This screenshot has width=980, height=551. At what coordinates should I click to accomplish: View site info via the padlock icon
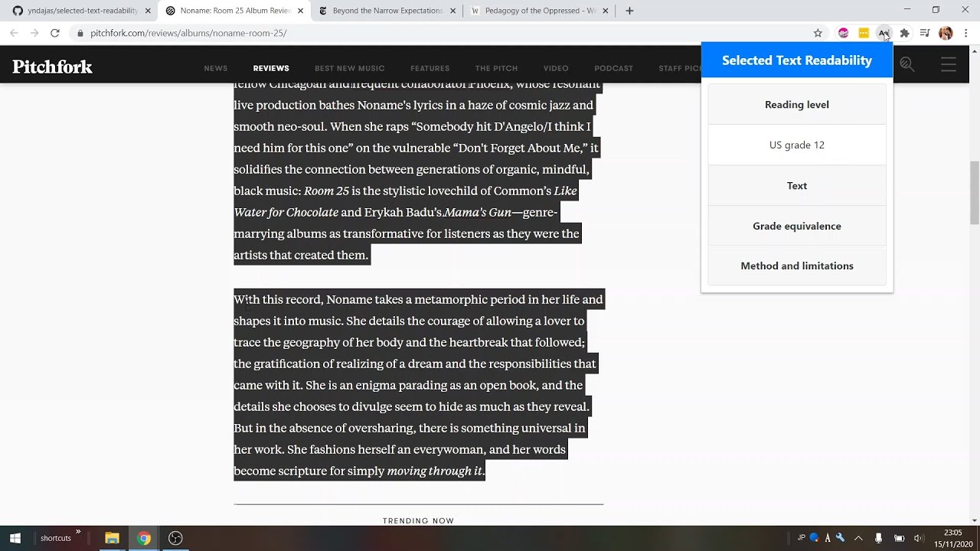(x=80, y=33)
